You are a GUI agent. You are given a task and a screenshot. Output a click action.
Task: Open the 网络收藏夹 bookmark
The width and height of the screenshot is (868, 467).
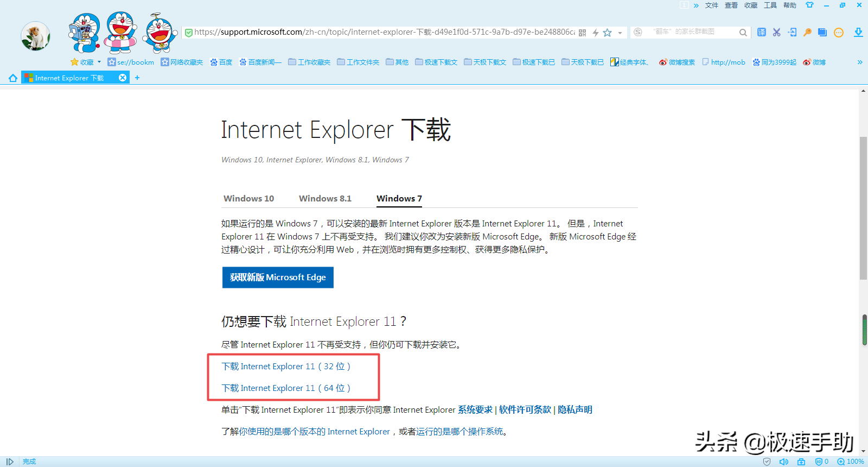182,62
